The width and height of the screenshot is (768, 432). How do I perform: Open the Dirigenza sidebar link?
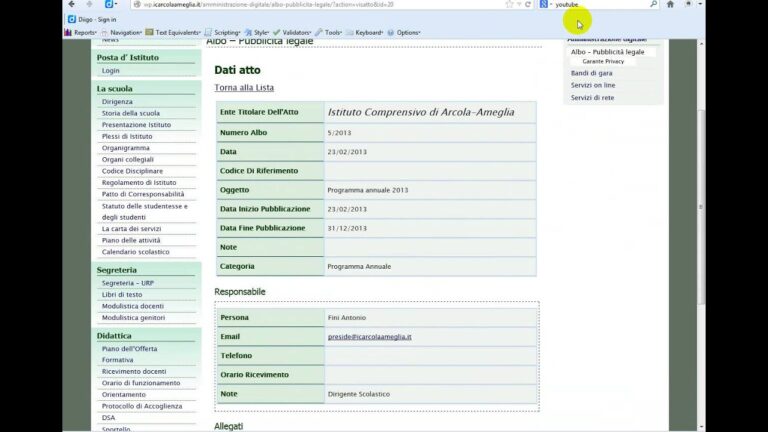click(117, 102)
